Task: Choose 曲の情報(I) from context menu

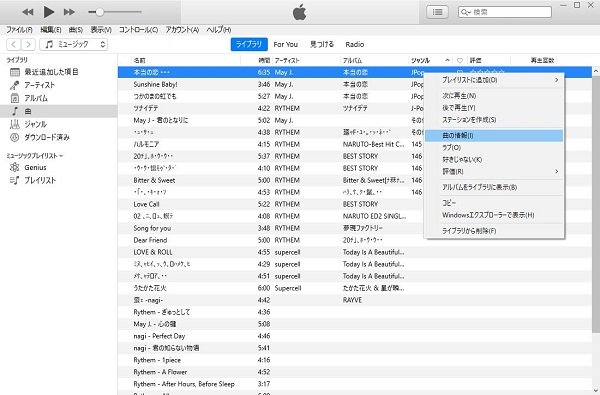Action: pos(494,135)
